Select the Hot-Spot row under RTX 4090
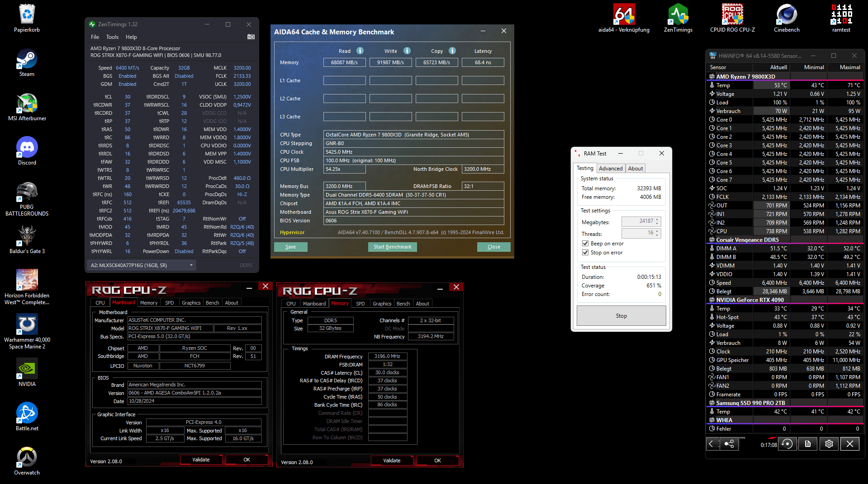This screenshot has width=868, height=484. point(785,317)
